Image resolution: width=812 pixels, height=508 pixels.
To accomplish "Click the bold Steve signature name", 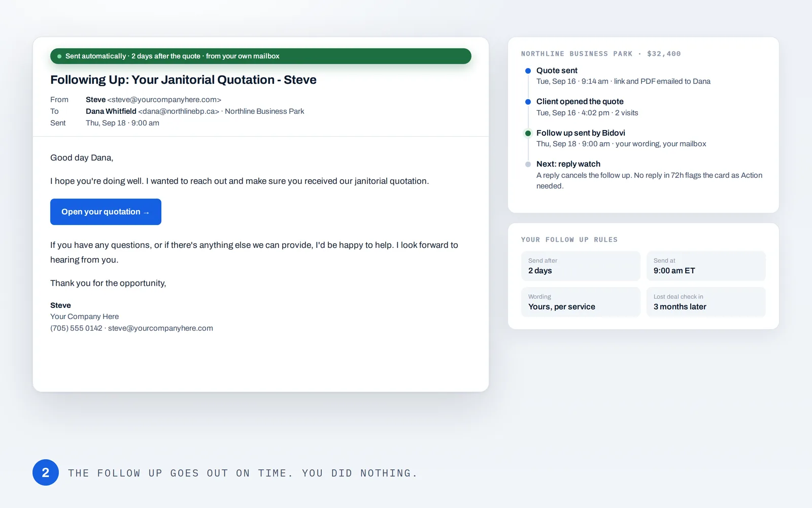I will click(60, 305).
